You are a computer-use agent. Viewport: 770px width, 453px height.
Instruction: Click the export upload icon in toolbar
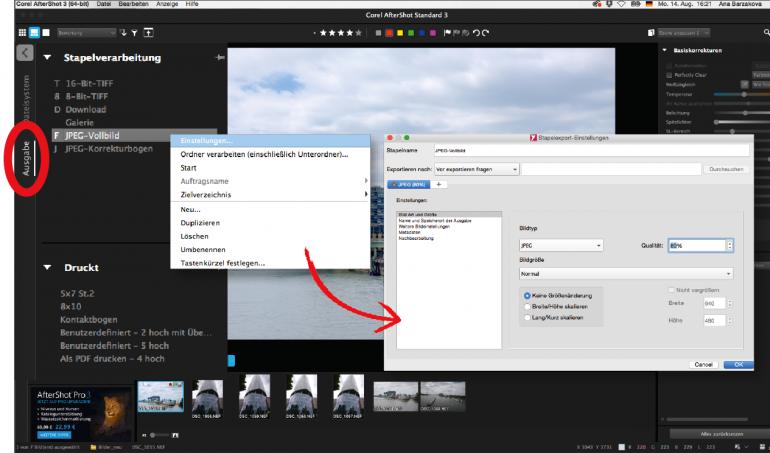[x=148, y=33]
